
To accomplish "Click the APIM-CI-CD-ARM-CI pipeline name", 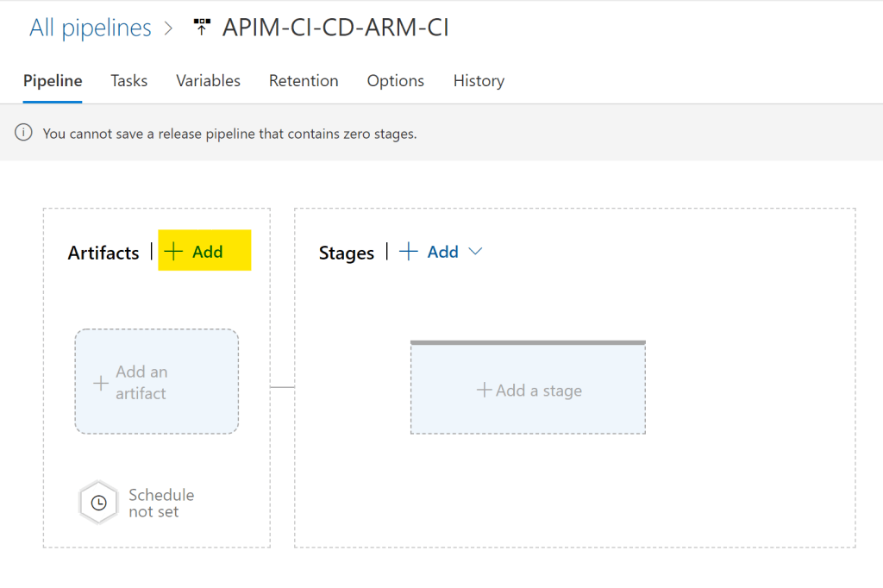I will (x=335, y=28).
